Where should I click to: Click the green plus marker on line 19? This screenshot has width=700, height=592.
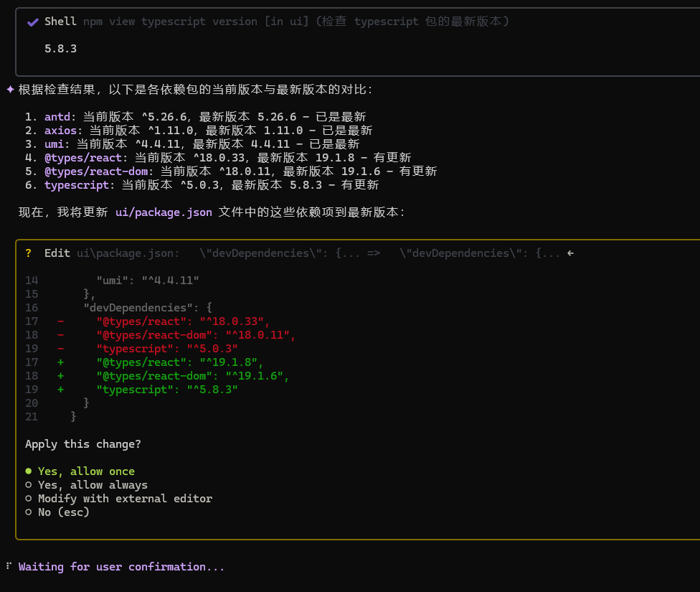(60, 389)
